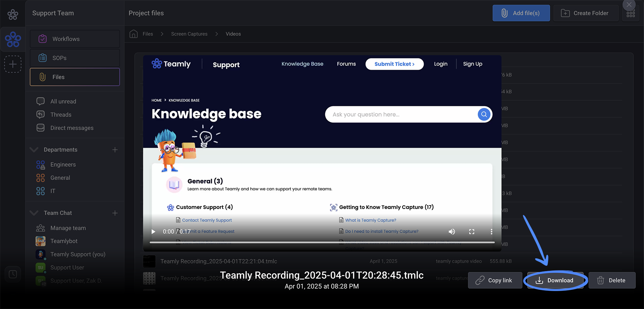
Task: Click Teamly logo in video header
Action: tap(171, 64)
